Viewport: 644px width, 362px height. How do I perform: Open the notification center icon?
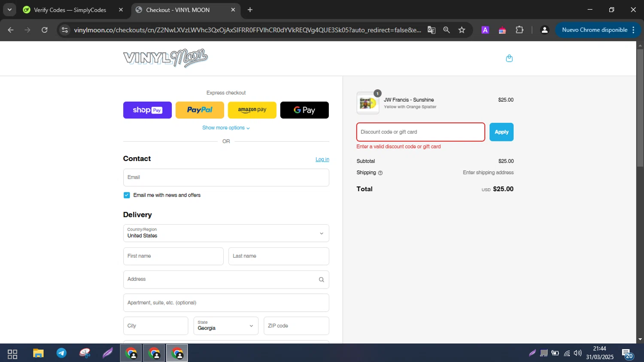[x=628, y=354]
